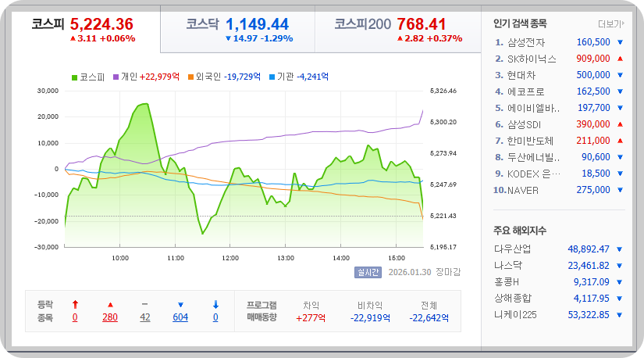Click the date label 2026.01.30 장마감
Viewport: 644px width, 358px height.
coord(425,273)
